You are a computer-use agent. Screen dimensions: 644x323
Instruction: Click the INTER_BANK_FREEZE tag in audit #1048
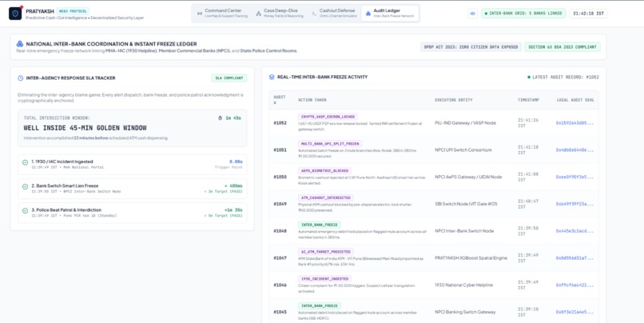pyautogui.click(x=319, y=225)
